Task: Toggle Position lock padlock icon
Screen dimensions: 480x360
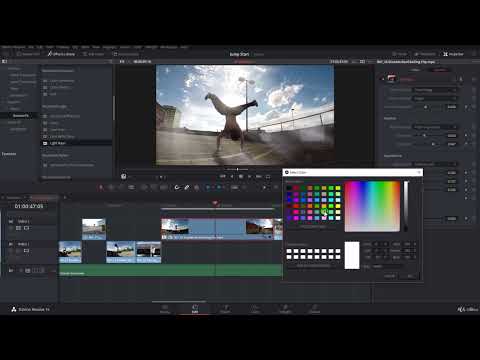Action: click(x=197, y=187)
